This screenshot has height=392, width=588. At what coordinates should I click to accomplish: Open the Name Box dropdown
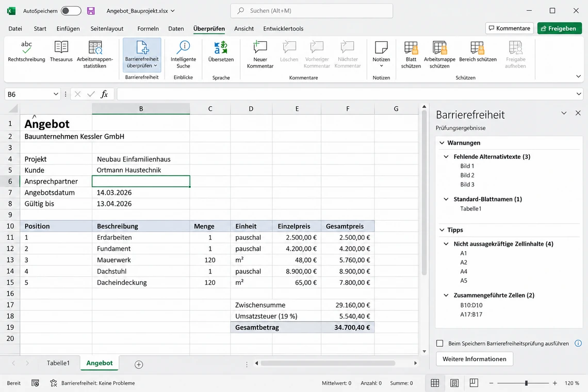click(x=56, y=94)
